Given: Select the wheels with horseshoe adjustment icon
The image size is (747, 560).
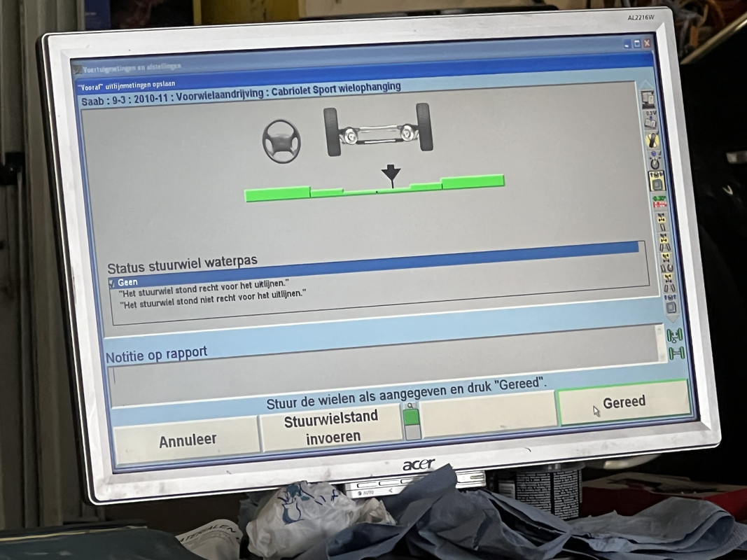Looking at the screenshot, I should [666, 265].
